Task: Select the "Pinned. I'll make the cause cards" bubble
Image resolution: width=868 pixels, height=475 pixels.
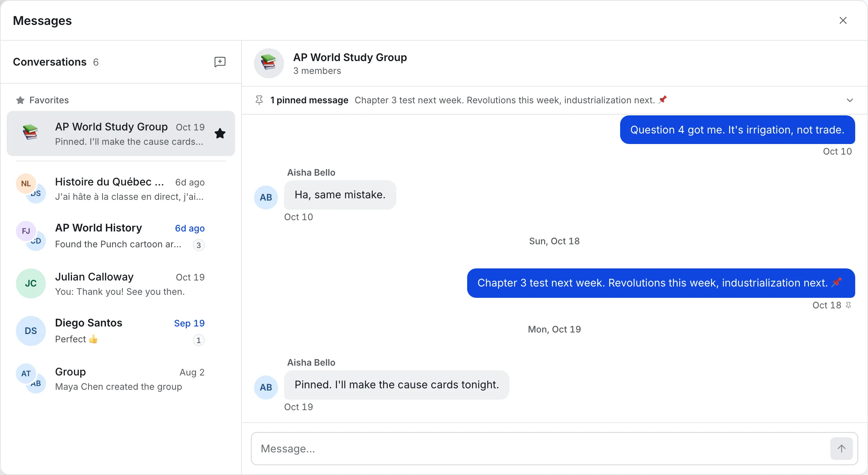Action: coord(396,385)
